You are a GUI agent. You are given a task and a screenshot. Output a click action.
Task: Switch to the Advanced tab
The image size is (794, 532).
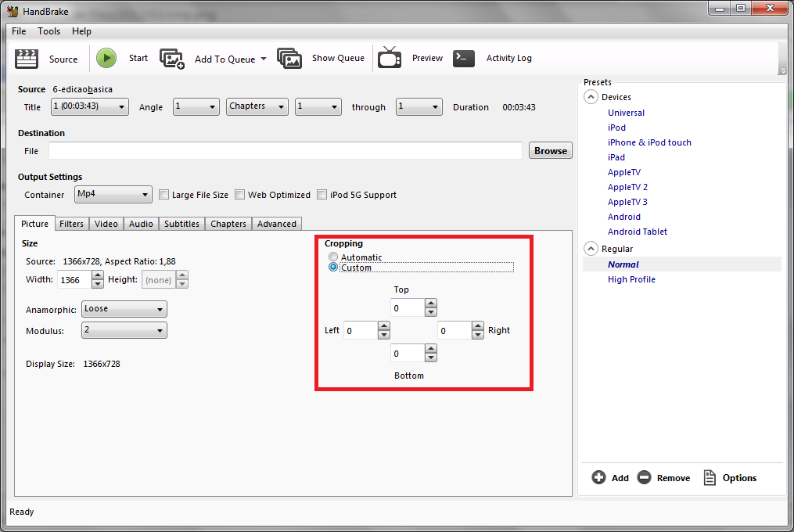[276, 224]
